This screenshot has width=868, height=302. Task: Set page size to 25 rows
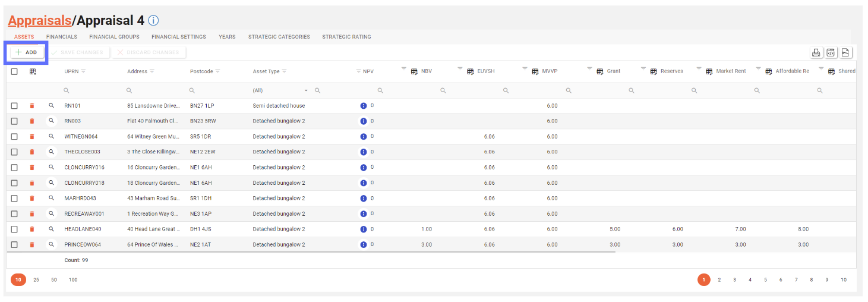pyautogui.click(x=36, y=279)
